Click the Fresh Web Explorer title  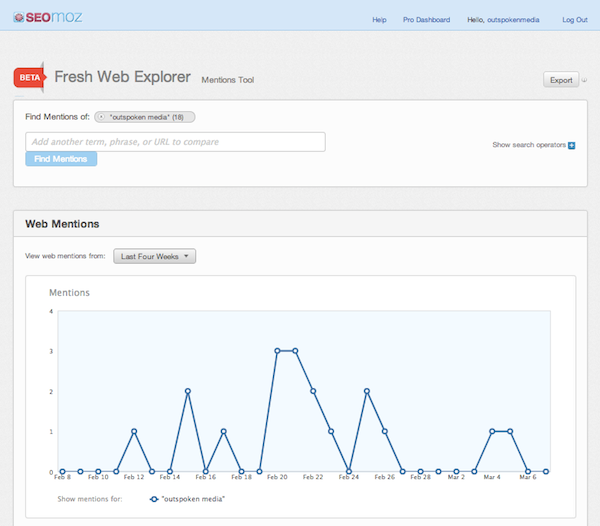[x=122, y=77]
